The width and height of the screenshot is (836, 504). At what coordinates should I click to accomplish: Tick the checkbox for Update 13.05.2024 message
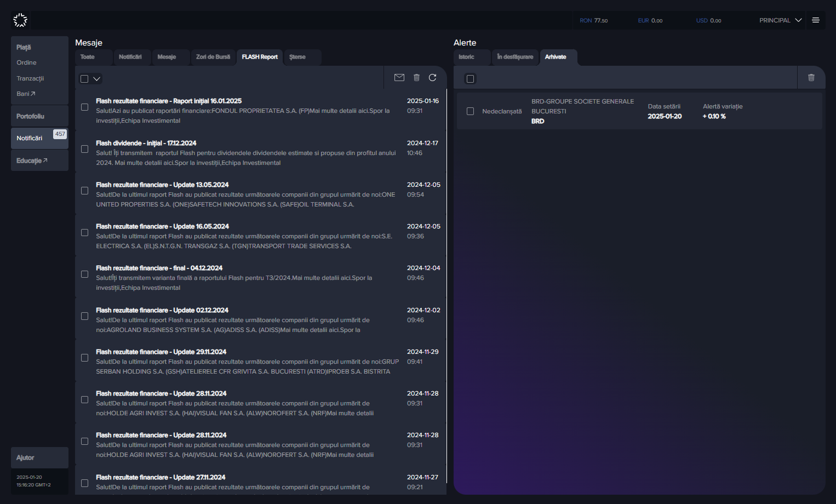(84, 191)
